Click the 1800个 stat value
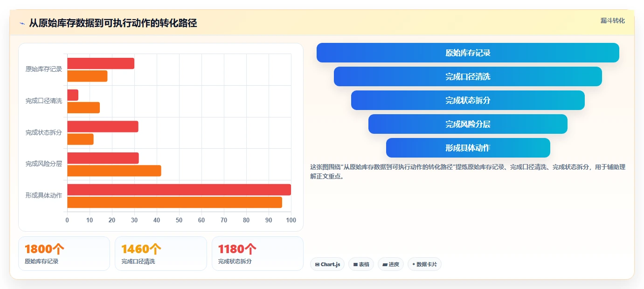This screenshot has height=289, width=644. (44, 249)
